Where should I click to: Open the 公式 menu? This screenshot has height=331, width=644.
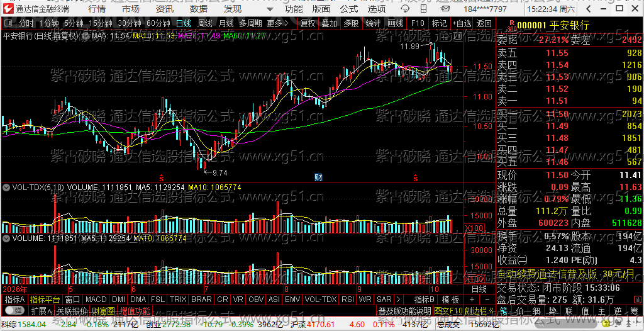(x=349, y=9)
